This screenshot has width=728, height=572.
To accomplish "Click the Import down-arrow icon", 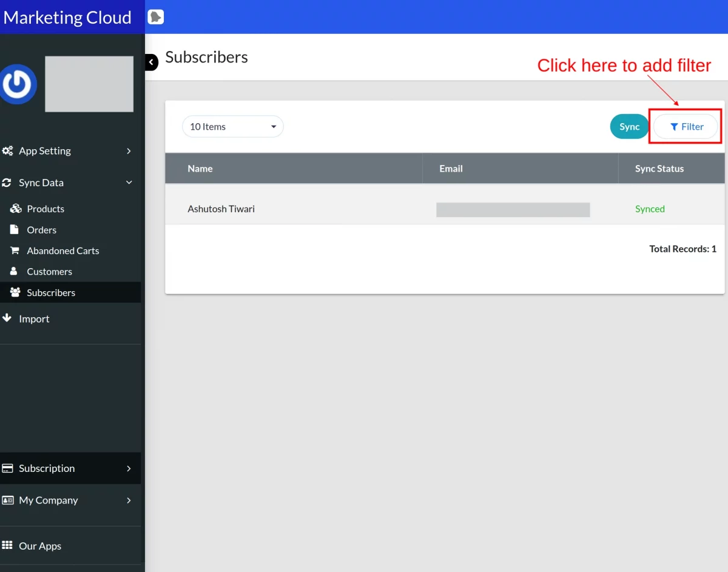I will pos(7,318).
